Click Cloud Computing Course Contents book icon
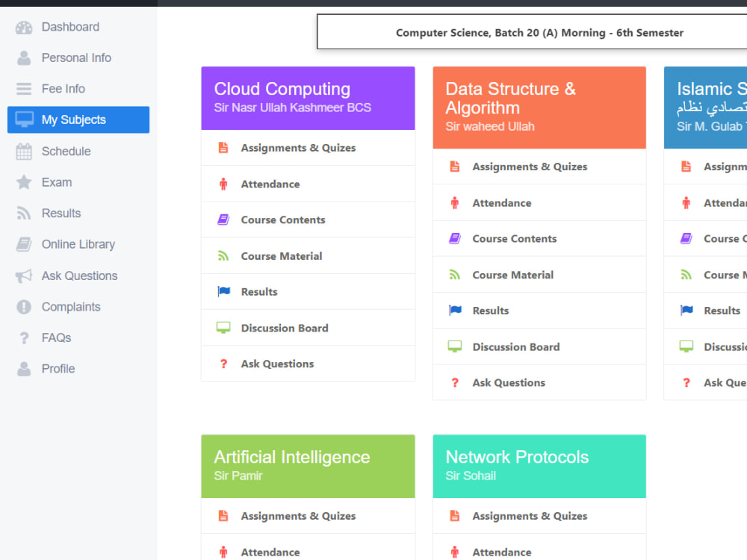The width and height of the screenshot is (747, 560). tap(223, 220)
